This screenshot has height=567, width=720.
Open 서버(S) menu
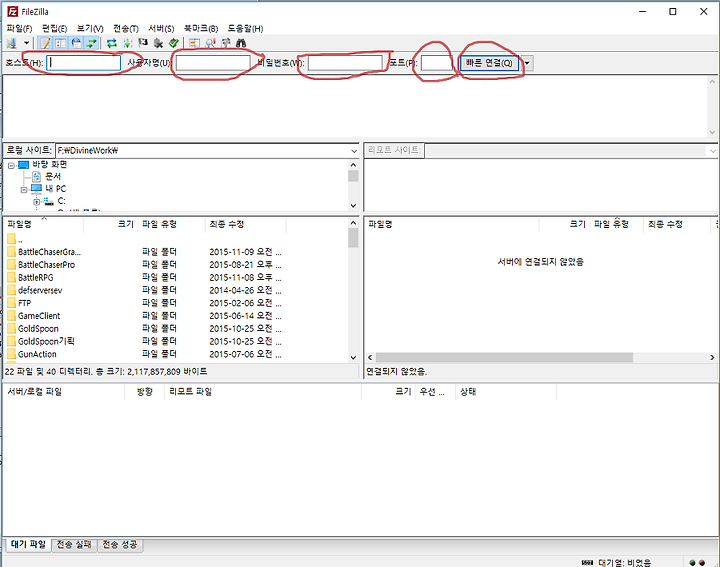161,28
